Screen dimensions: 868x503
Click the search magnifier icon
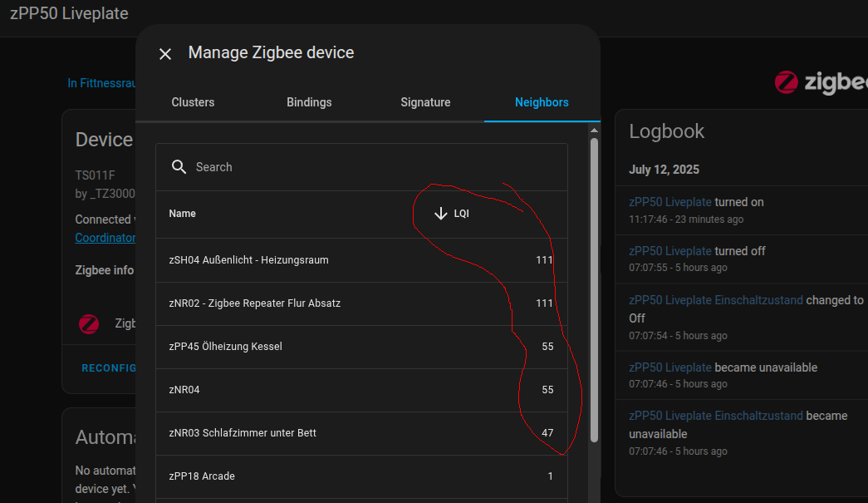[179, 167]
